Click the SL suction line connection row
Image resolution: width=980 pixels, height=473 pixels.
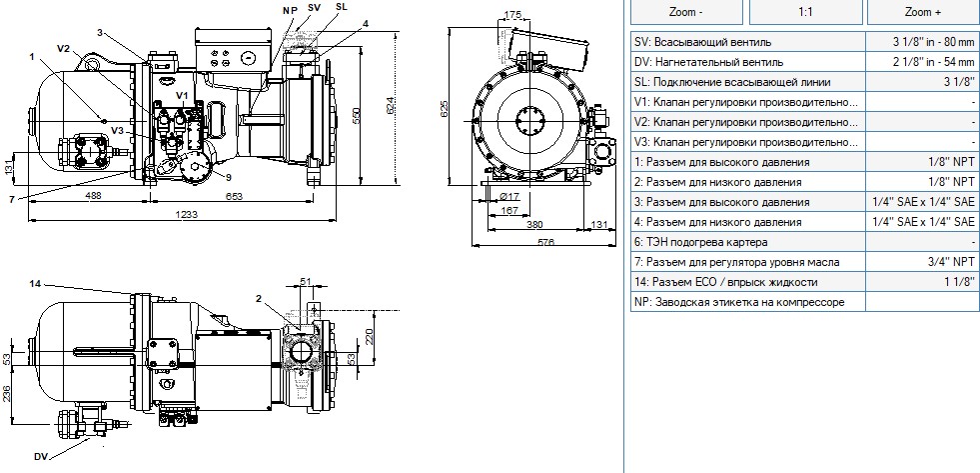pyautogui.click(x=803, y=83)
